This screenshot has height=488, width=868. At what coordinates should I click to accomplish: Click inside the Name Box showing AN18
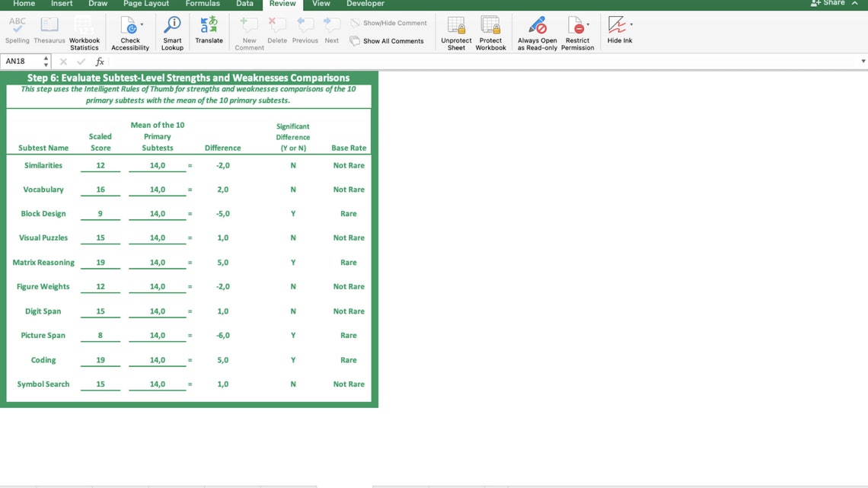click(x=23, y=60)
